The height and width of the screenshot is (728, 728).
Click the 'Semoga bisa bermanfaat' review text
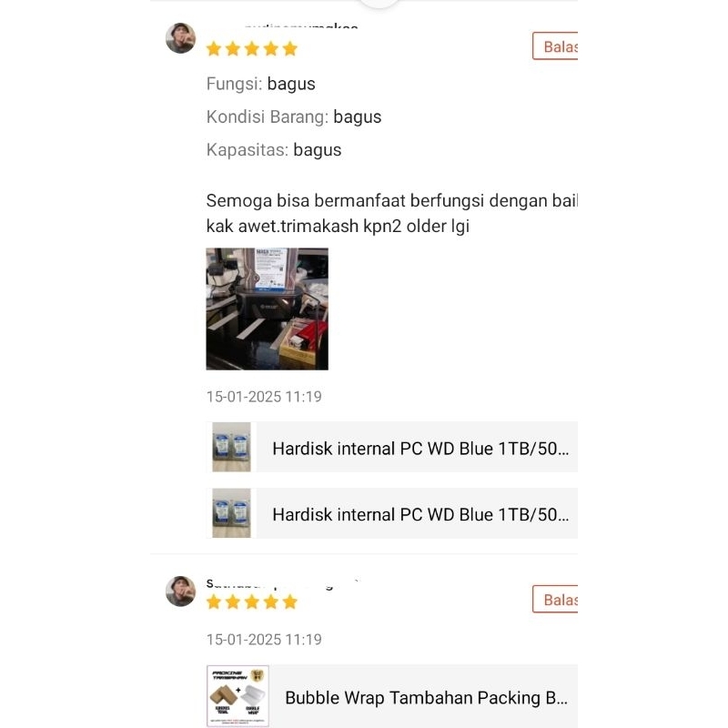pyautogui.click(x=392, y=214)
